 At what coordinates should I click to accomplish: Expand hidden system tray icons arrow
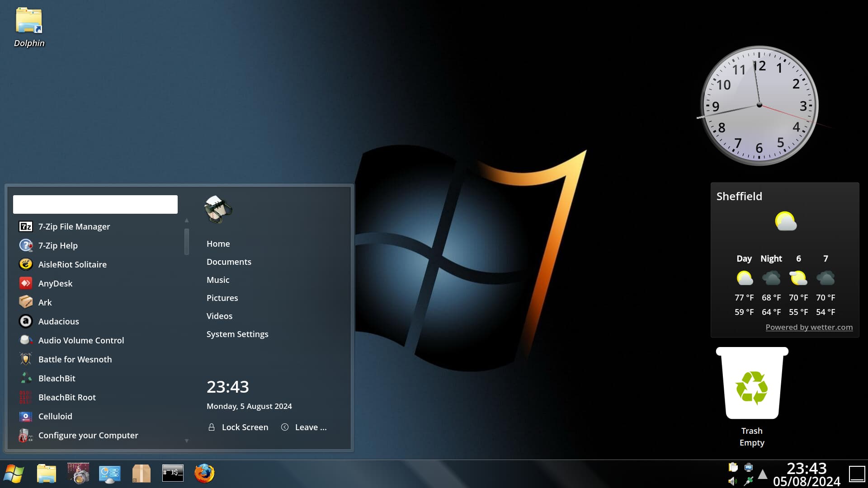763,474
